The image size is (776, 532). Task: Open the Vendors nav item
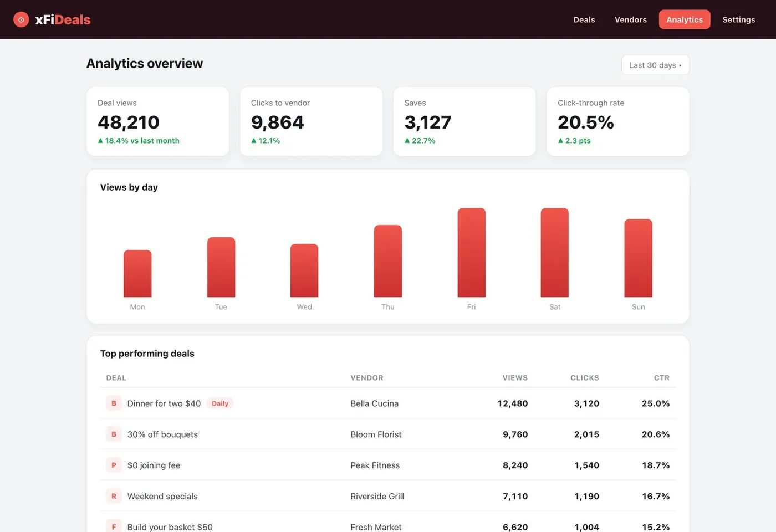[x=631, y=19]
